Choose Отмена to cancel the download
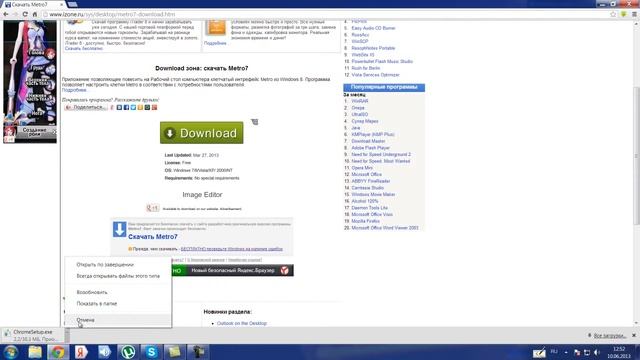 (85, 320)
